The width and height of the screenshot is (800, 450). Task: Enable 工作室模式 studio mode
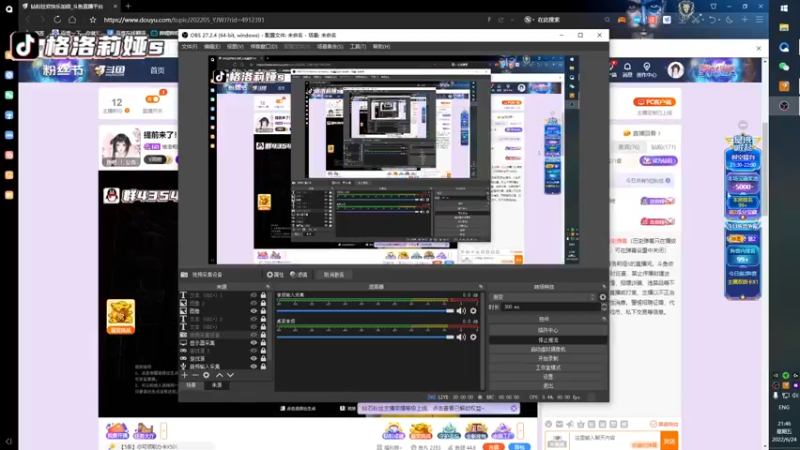click(x=548, y=367)
